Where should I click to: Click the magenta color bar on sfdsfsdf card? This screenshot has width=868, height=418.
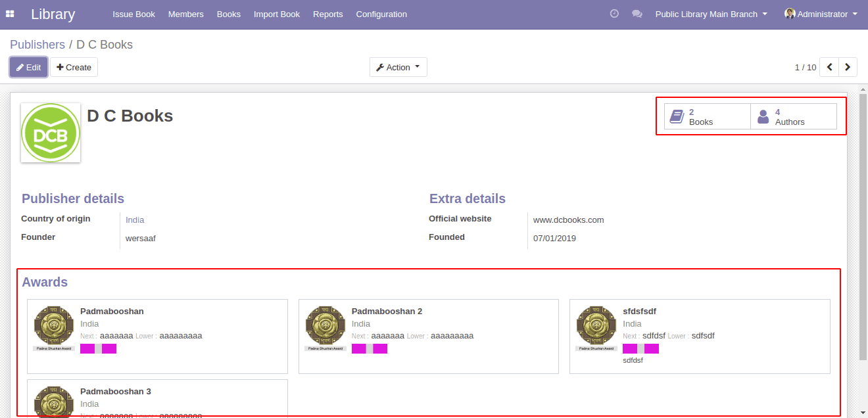(640, 348)
